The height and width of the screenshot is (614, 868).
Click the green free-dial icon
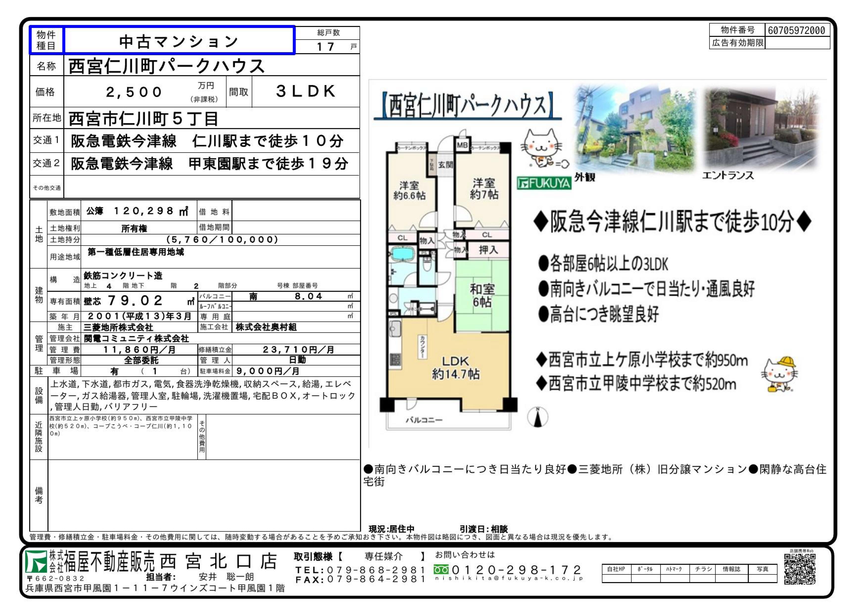441,569
